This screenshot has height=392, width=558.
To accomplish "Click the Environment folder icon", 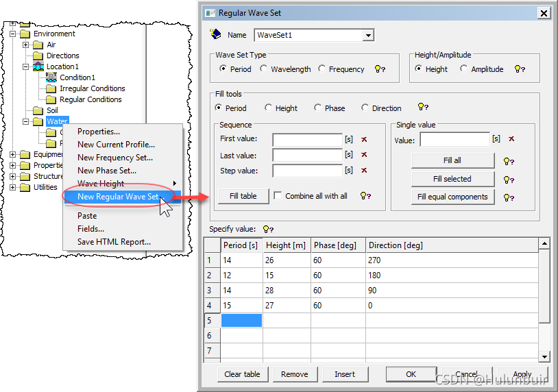I will click(25, 34).
